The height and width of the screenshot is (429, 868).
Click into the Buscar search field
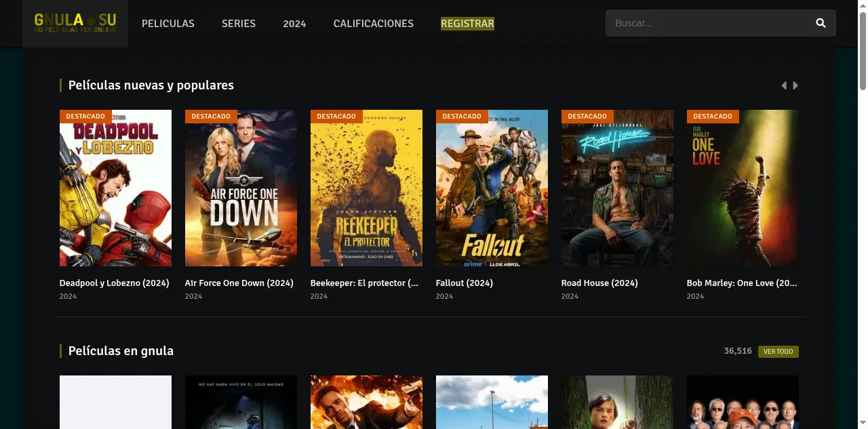coord(709,23)
